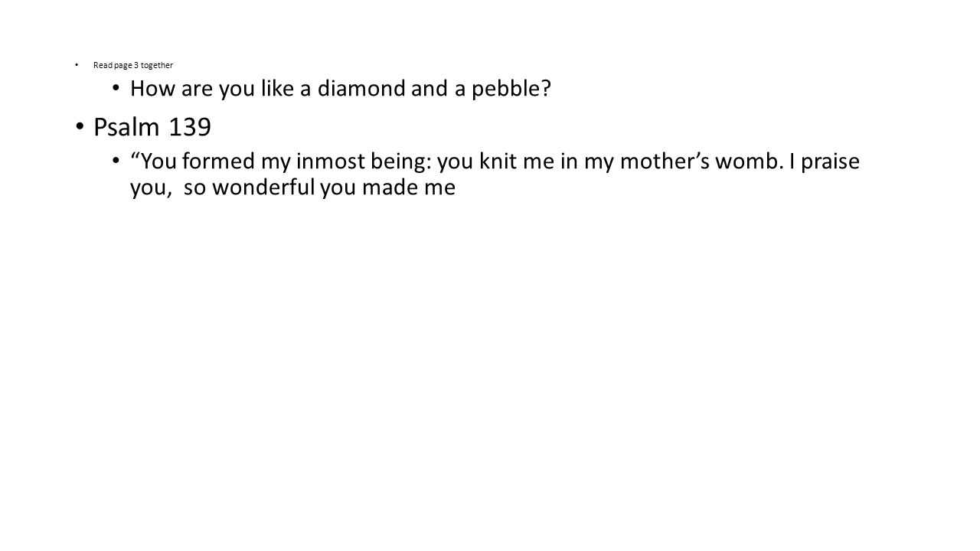Select the large bullet before "Psalm 139"

80,126
